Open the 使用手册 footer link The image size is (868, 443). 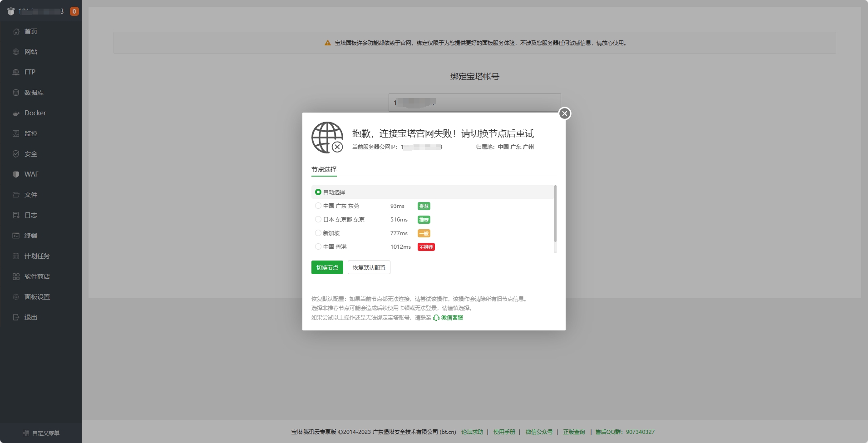tap(504, 432)
